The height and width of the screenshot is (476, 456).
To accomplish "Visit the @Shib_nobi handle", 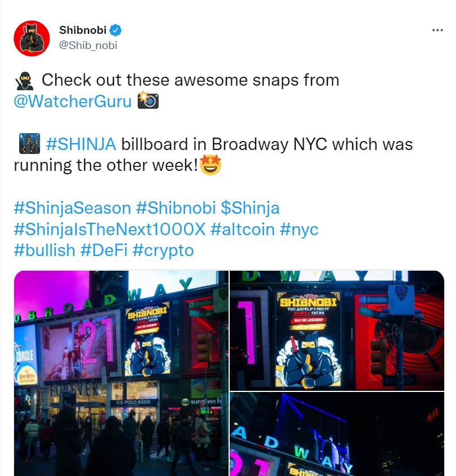I will click(88, 45).
